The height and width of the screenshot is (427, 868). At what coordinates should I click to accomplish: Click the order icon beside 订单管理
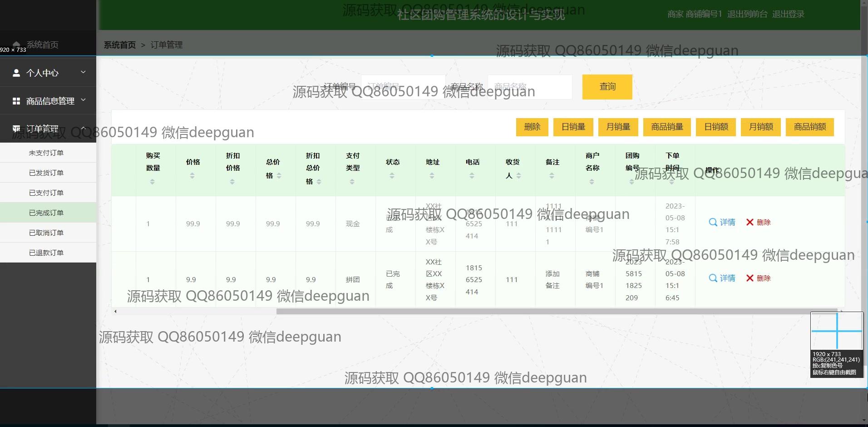[x=16, y=129]
